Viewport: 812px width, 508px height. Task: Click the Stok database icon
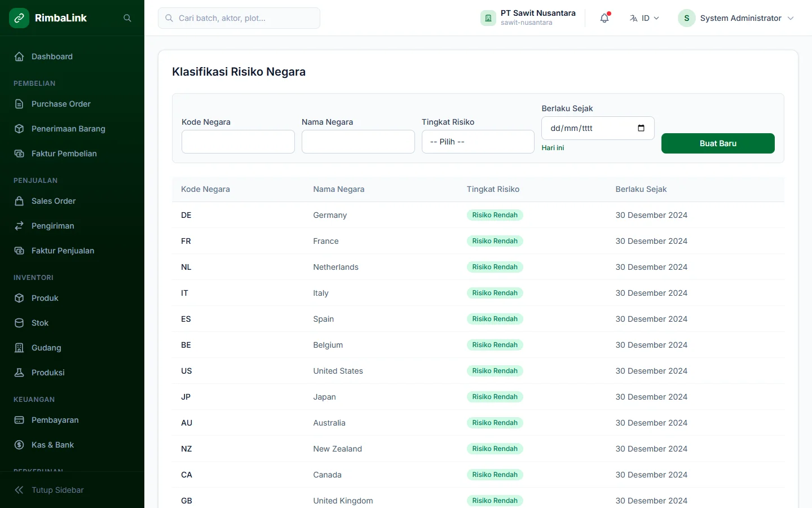(19, 323)
